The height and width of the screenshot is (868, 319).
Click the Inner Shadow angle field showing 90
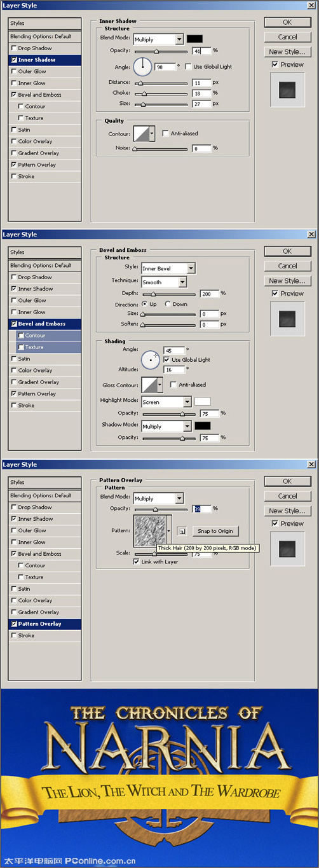(165, 67)
